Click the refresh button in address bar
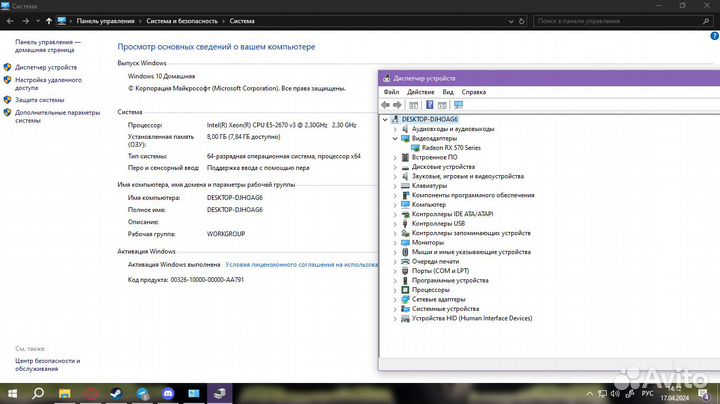The width and height of the screenshot is (720, 404). [522, 21]
